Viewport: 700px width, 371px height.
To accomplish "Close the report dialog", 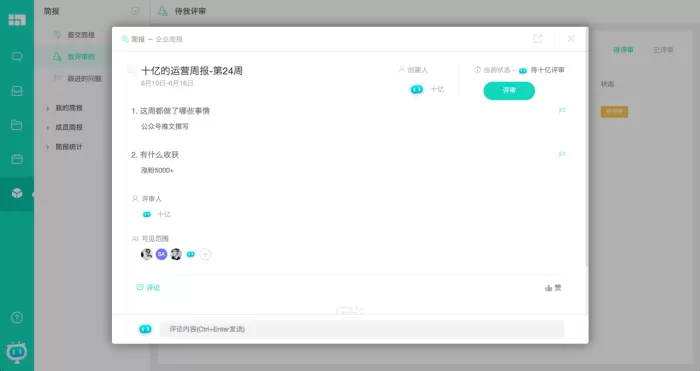I will click(571, 39).
